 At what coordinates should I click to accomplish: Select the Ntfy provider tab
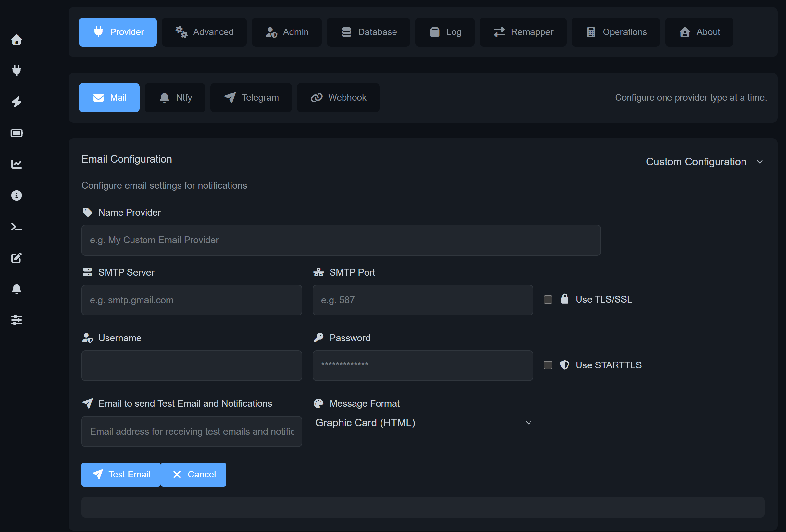pyautogui.click(x=175, y=98)
